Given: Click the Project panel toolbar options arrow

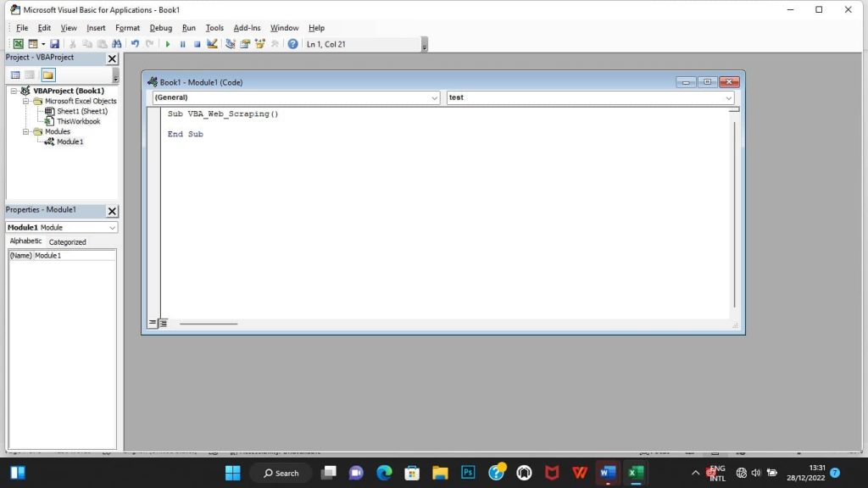Looking at the screenshot, I should (115, 75).
